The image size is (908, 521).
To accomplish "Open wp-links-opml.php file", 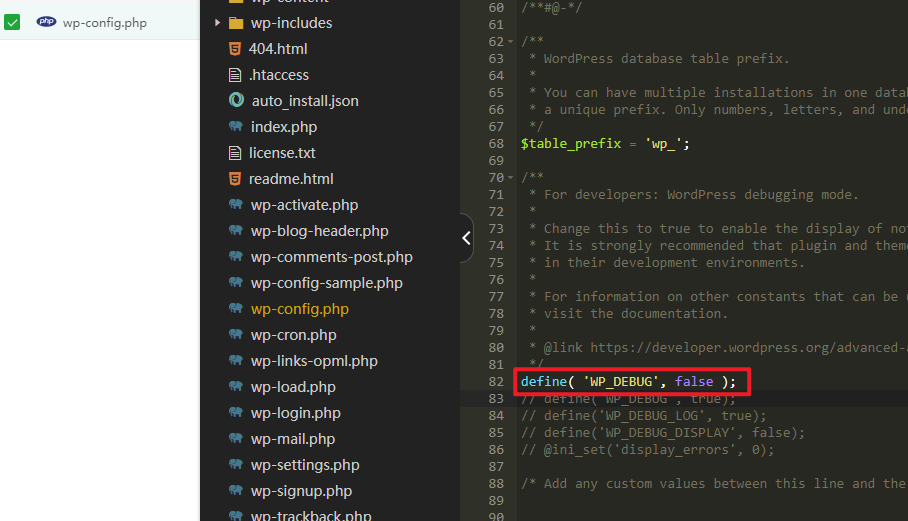I will (x=314, y=361).
